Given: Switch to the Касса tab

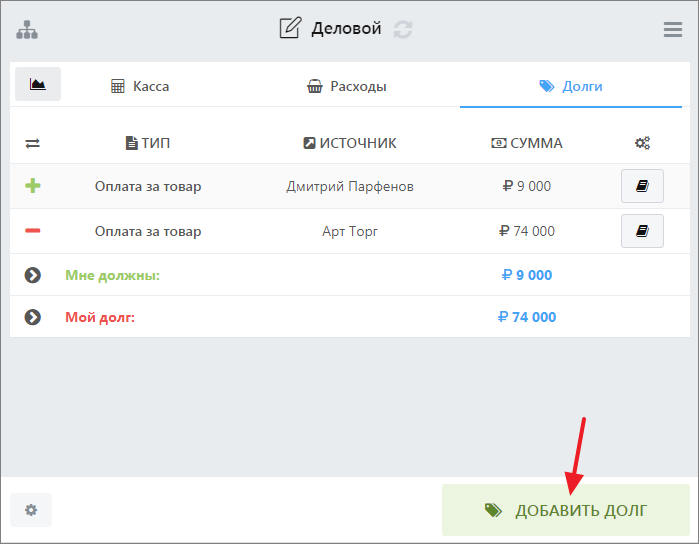Looking at the screenshot, I should coord(140,86).
